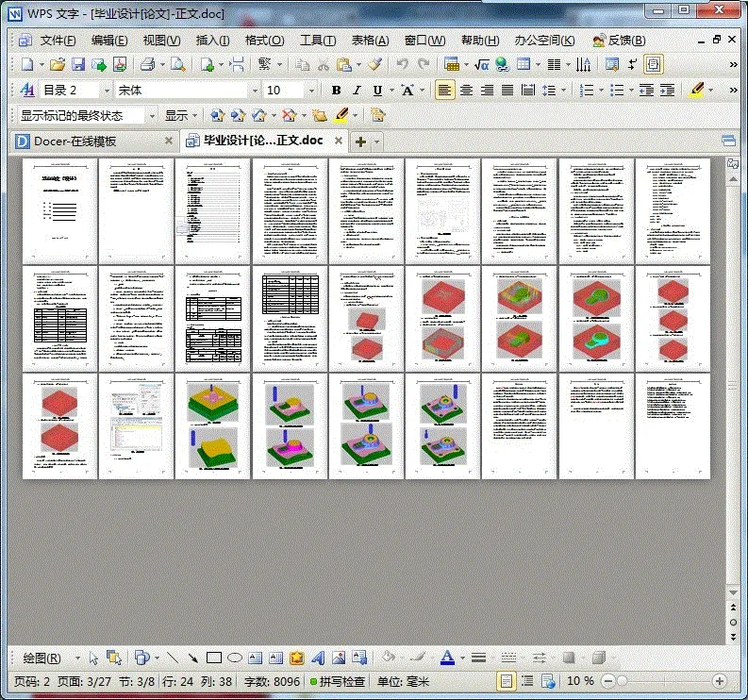The image size is (748, 700).
Task: Open the font name dropdown 宋体
Action: tap(256, 91)
